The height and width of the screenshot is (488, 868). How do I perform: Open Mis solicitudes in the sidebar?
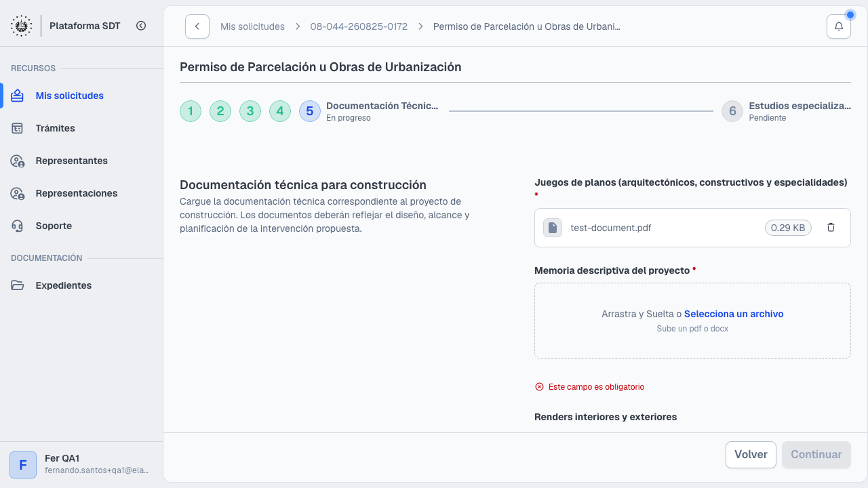click(81, 96)
